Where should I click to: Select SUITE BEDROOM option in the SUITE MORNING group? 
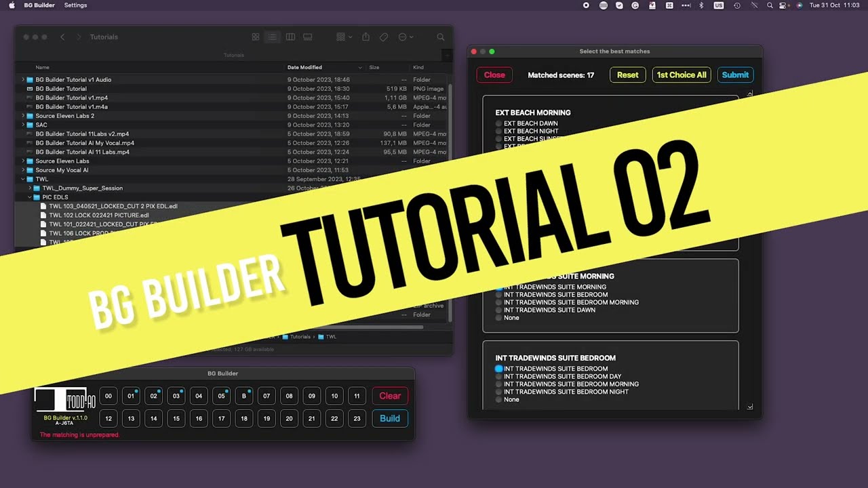[x=499, y=295]
